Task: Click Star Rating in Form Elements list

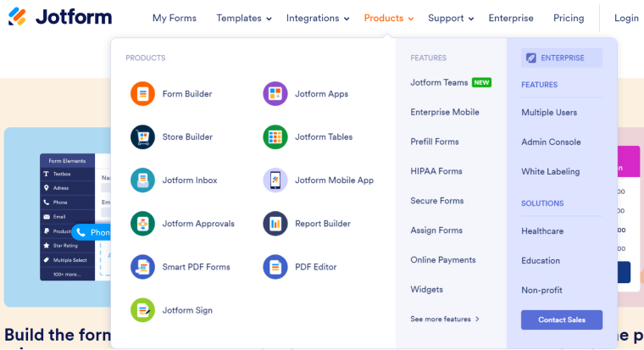Action: click(66, 246)
